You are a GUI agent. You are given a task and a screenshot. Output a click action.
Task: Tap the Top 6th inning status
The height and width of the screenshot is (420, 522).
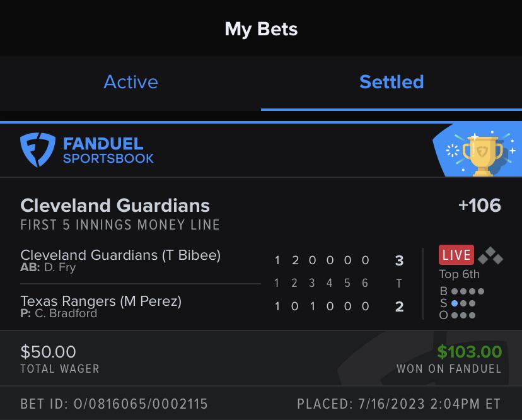459,274
